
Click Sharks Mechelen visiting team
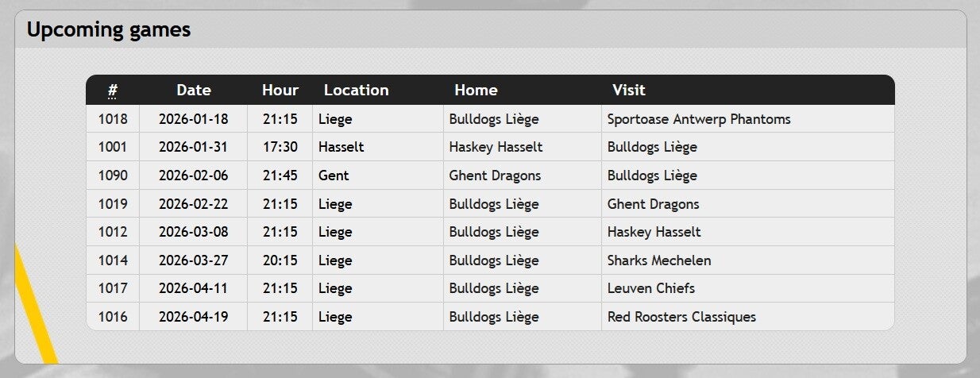tap(659, 260)
